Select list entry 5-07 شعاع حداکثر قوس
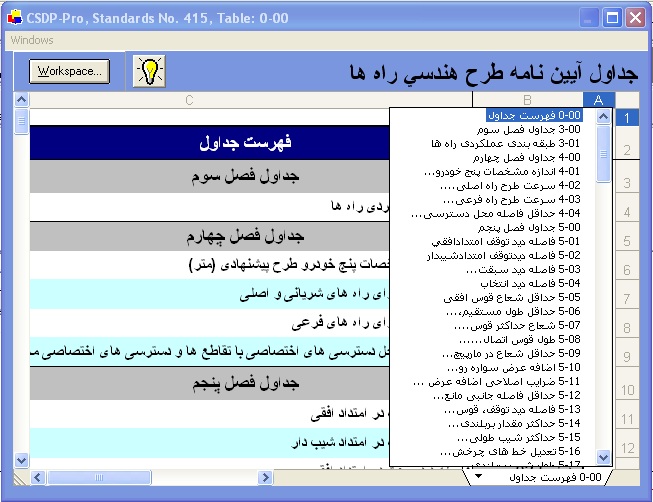Screen dimensions: 653x502 517,326
